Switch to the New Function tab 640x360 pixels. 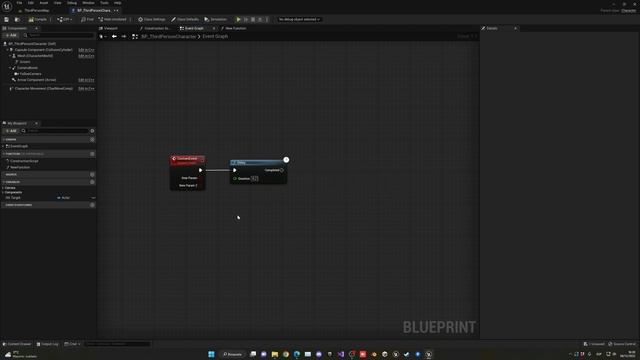coord(234,28)
